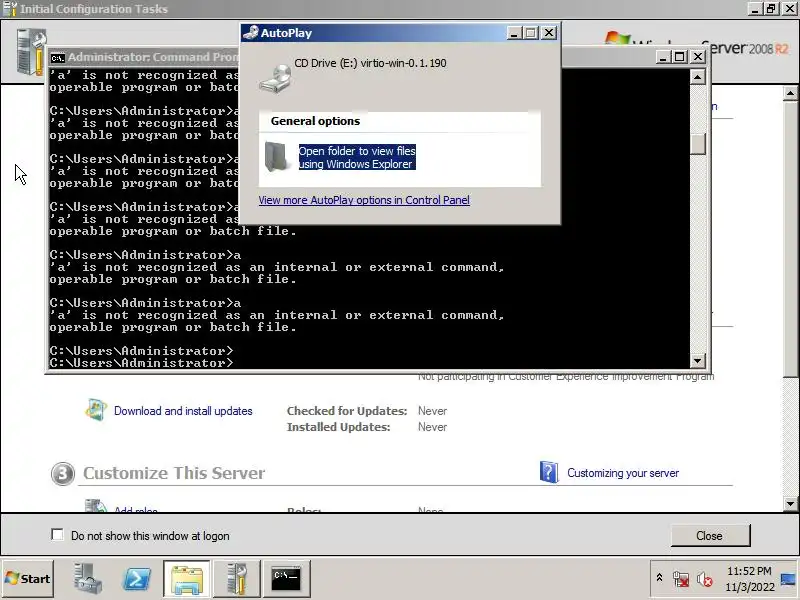
Task: Click the network status tray icon
Action: pyautogui.click(x=681, y=579)
